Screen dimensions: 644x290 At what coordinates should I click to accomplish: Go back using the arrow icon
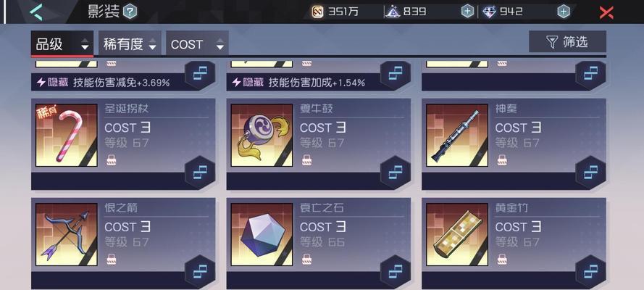(x=35, y=12)
